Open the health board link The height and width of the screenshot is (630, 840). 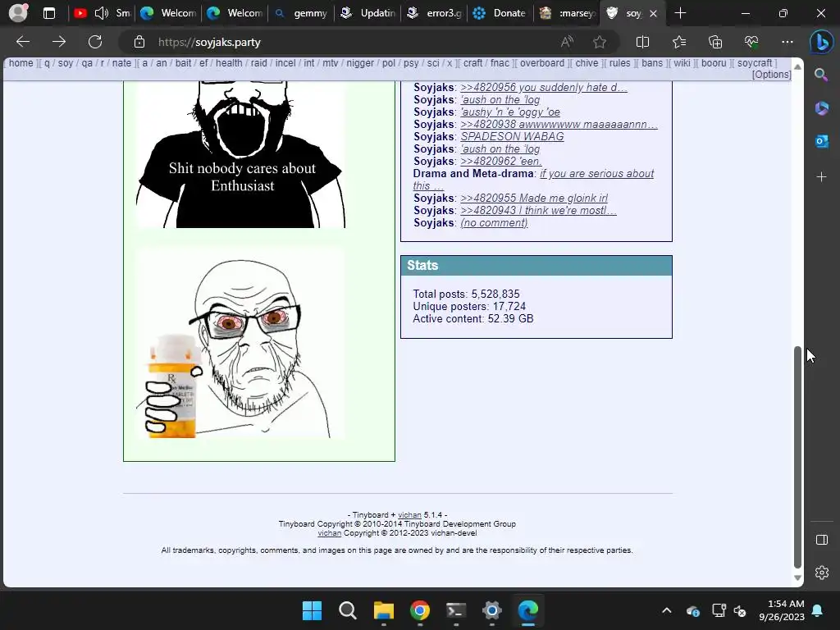click(229, 63)
